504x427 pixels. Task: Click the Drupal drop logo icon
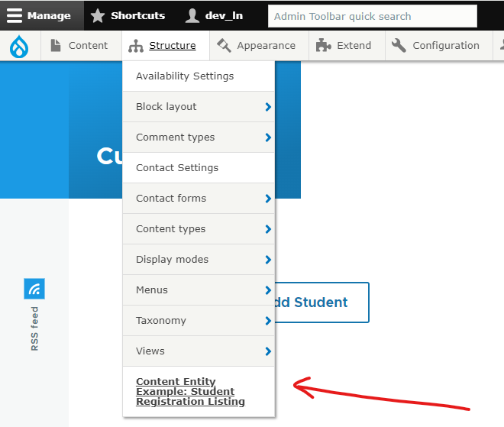tap(19, 47)
